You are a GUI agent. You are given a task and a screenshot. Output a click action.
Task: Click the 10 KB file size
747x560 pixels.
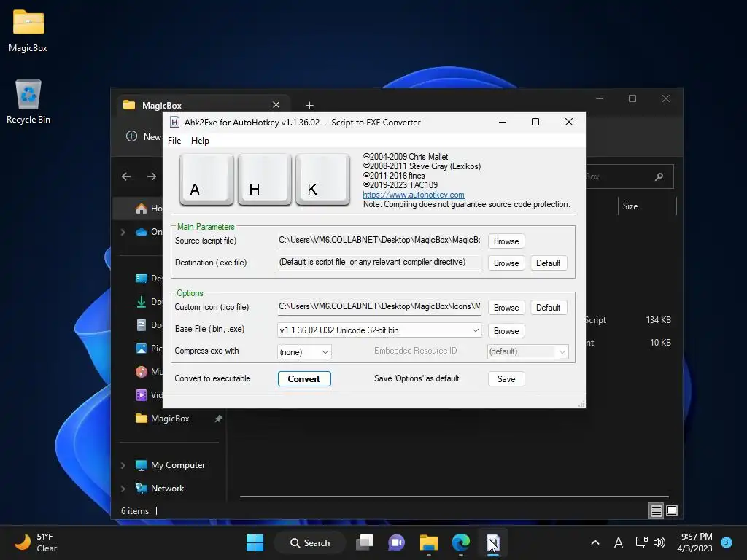pos(660,343)
